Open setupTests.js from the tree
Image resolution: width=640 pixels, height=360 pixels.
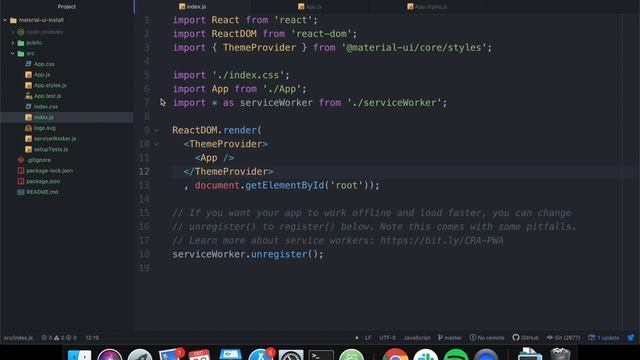51,149
